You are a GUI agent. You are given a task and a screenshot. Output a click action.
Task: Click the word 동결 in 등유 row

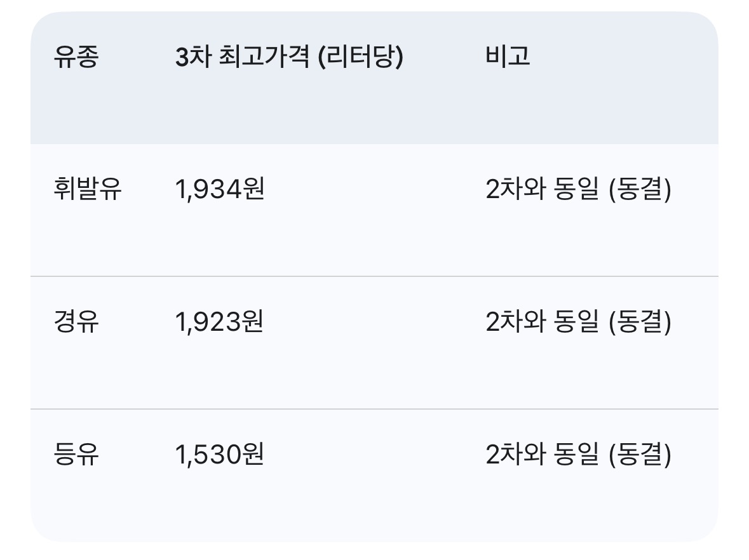(x=640, y=454)
